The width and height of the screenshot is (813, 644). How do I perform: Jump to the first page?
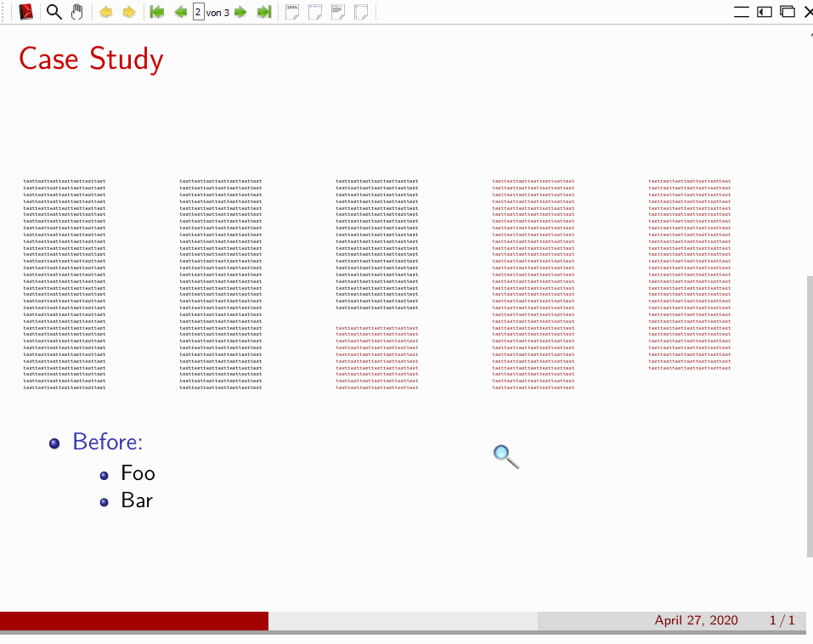point(156,12)
